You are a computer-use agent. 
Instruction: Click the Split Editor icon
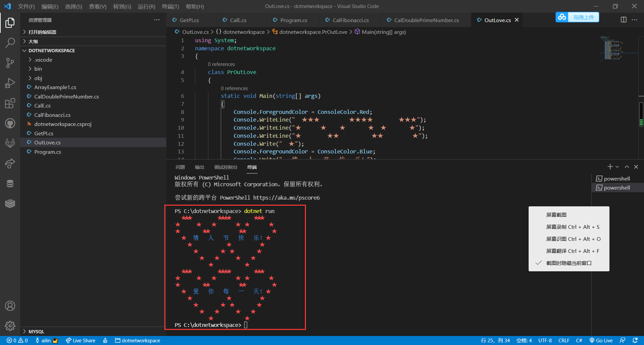click(x=624, y=20)
